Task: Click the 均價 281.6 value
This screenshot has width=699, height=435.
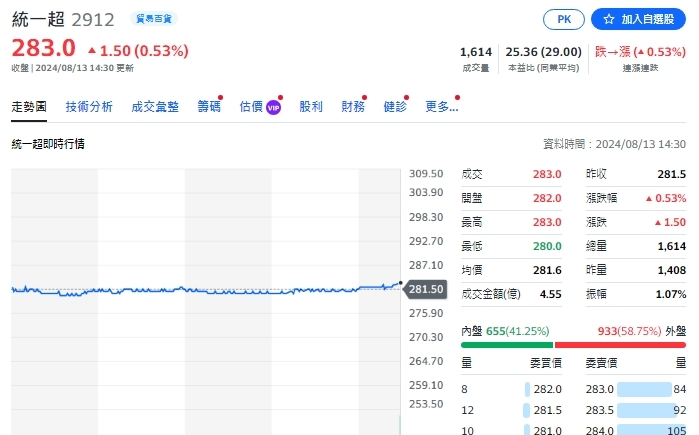Action: [547, 271]
